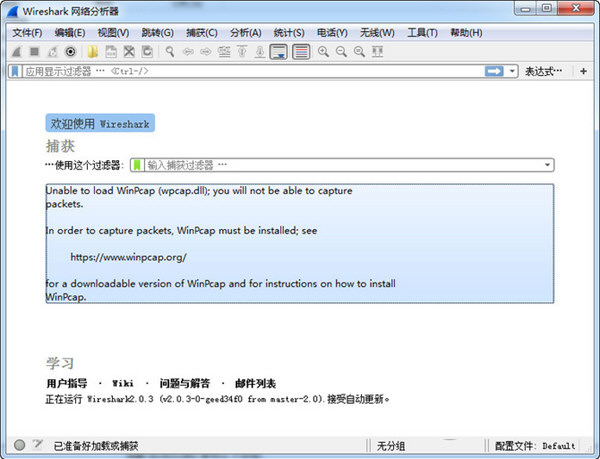Click the zoom in magnifier icon
This screenshot has width=600, height=459.
click(x=324, y=51)
